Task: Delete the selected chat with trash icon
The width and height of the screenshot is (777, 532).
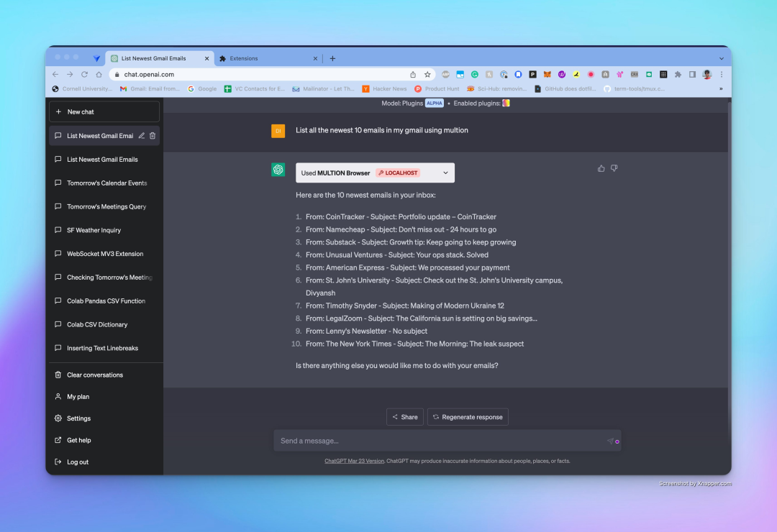Action: pos(153,136)
